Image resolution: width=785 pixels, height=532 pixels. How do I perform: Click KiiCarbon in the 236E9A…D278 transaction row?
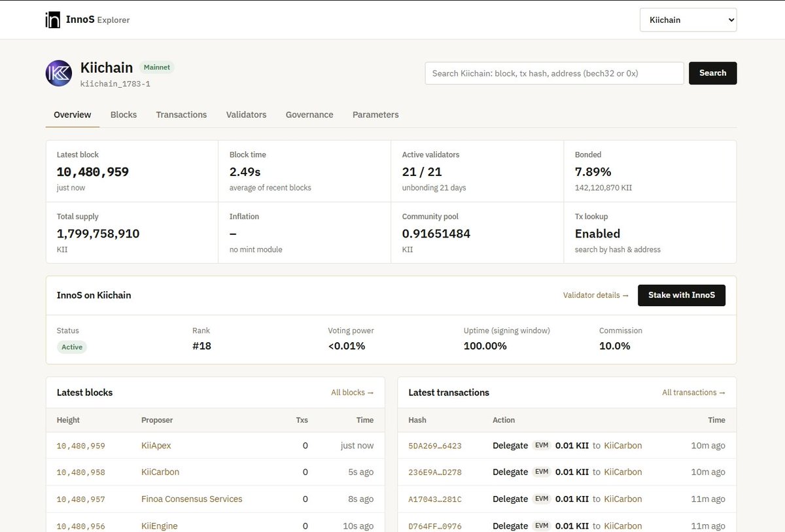(x=623, y=472)
